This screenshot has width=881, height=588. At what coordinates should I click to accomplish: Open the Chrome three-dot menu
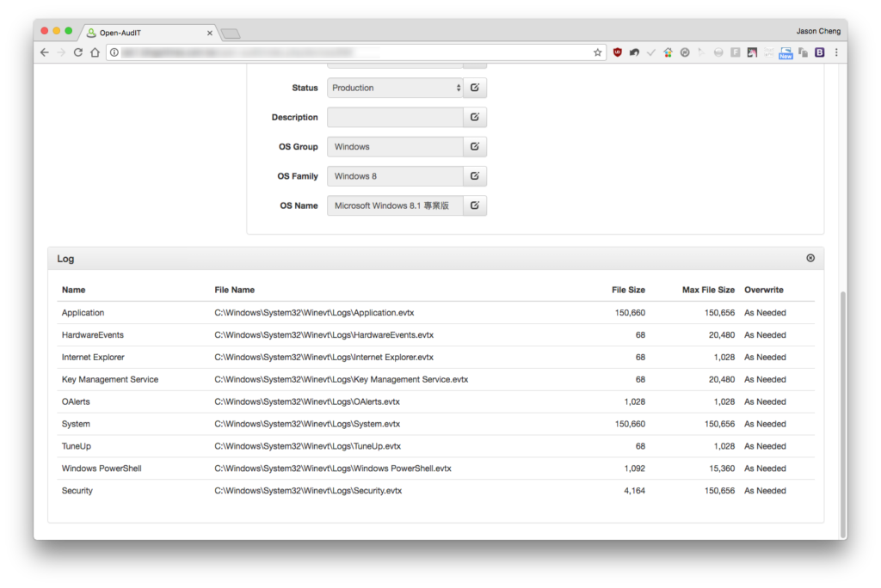tap(836, 52)
